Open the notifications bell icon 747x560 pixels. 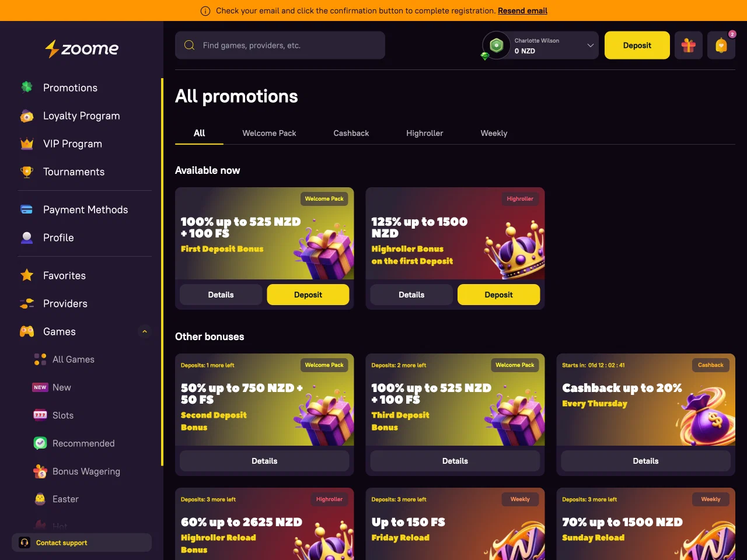(721, 45)
